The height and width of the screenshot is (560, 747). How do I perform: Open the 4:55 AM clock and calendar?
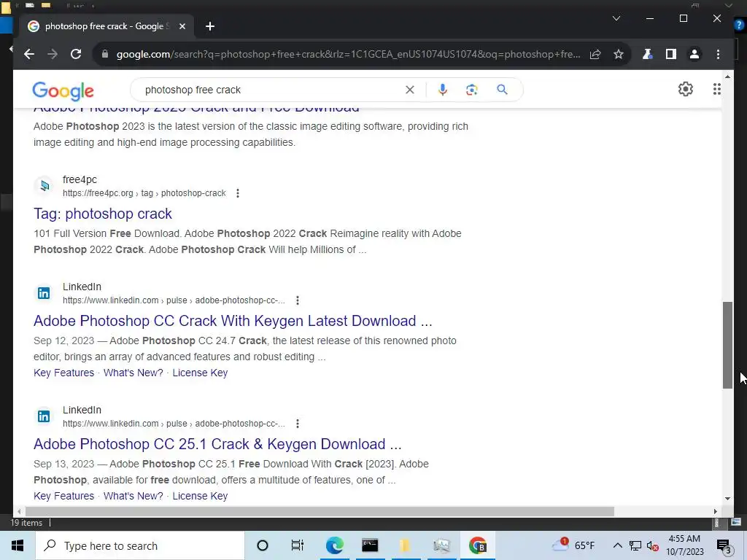tap(684, 545)
